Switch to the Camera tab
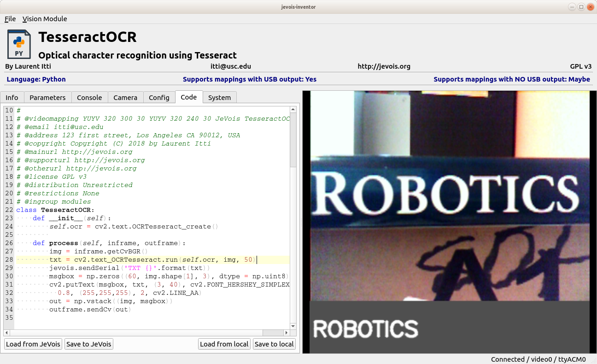Screen dimensions: 597x364 click(125, 97)
